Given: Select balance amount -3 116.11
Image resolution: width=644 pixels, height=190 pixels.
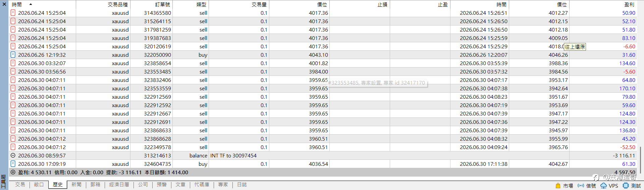Looking at the screenshot, I should [624, 155].
